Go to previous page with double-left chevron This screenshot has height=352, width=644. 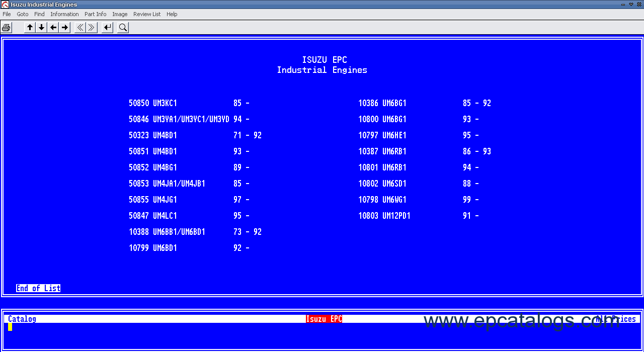(x=80, y=28)
